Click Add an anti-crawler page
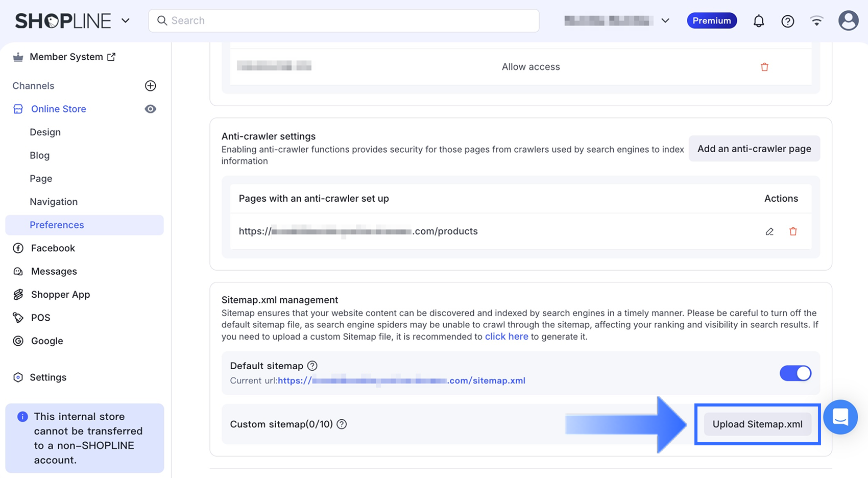 [754, 149]
